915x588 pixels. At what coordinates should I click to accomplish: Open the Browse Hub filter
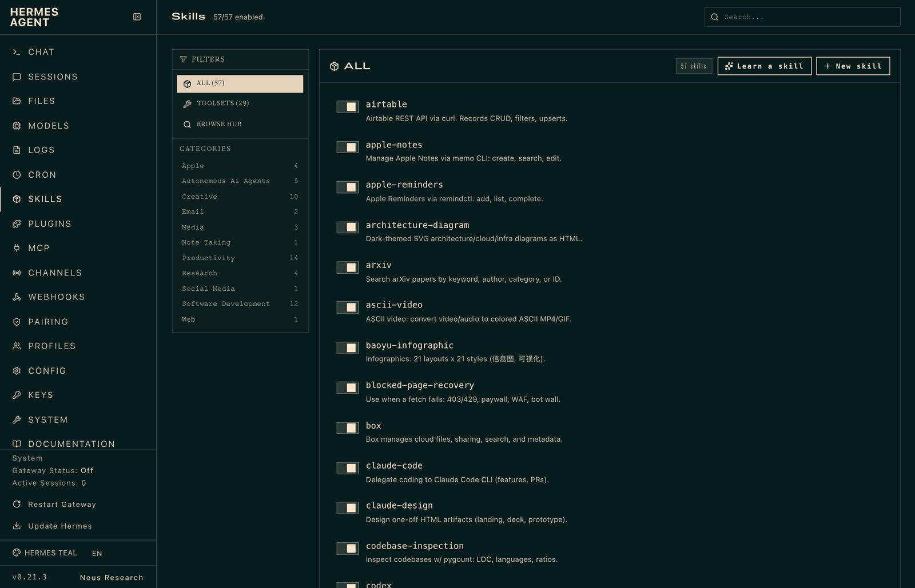(x=240, y=124)
